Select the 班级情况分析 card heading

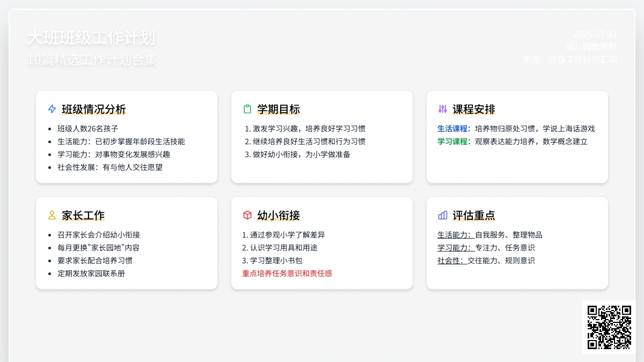94,109
